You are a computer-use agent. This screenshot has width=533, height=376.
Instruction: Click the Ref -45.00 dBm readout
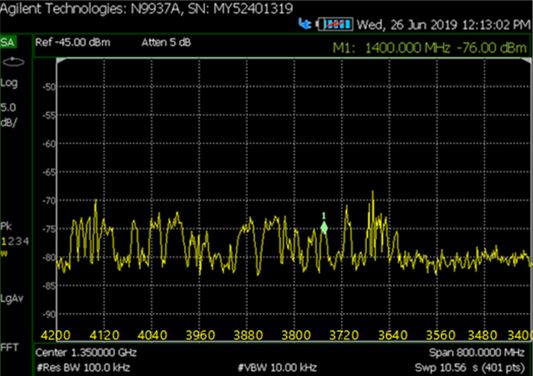pos(73,42)
